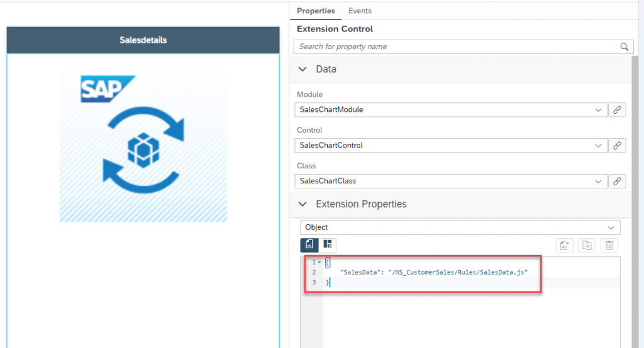Fold line 1 arrow in code editor
Image resolution: width=644 pixels, height=348 pixels.
click(x=319, y=262)
